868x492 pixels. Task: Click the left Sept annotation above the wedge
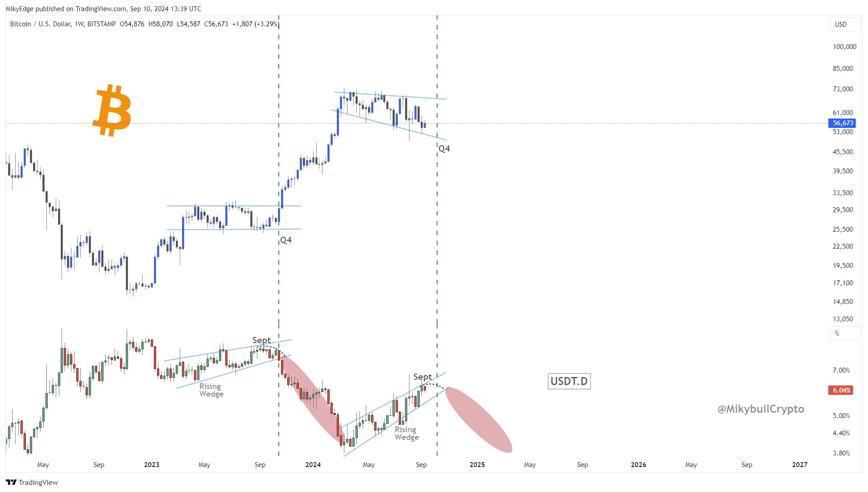(x=261, y=340)
